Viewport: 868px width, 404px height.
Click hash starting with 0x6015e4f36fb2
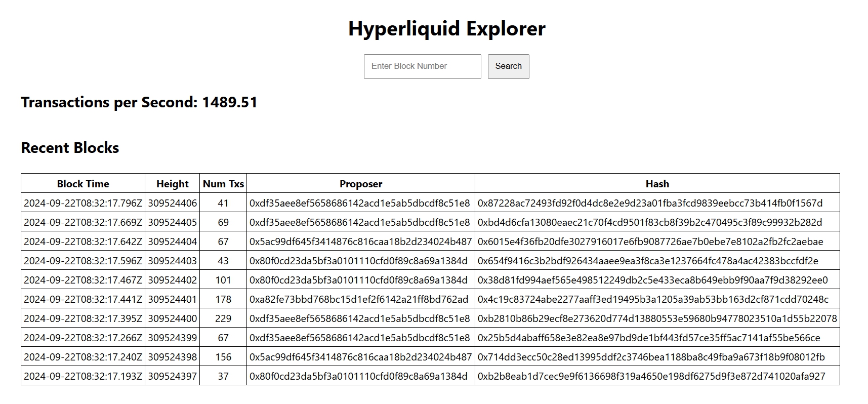pos(650,241)
